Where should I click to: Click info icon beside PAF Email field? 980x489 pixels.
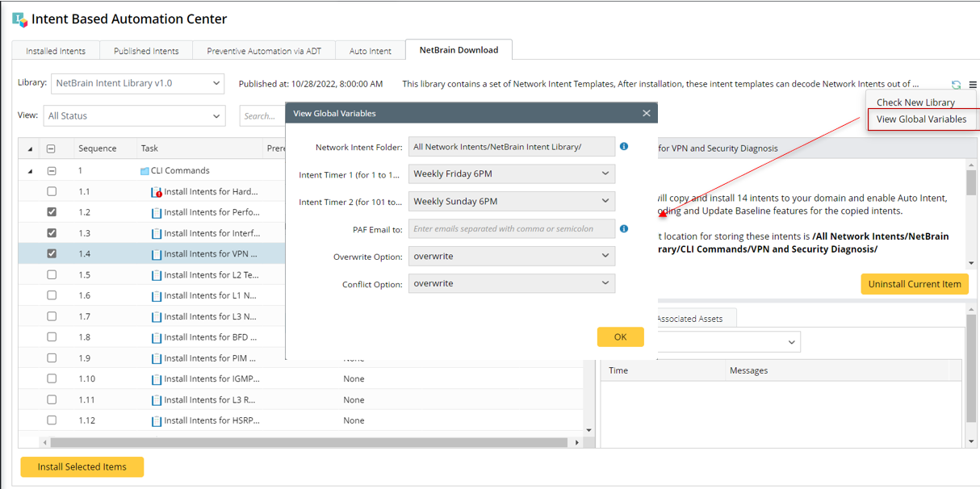[x=624, y=229]
